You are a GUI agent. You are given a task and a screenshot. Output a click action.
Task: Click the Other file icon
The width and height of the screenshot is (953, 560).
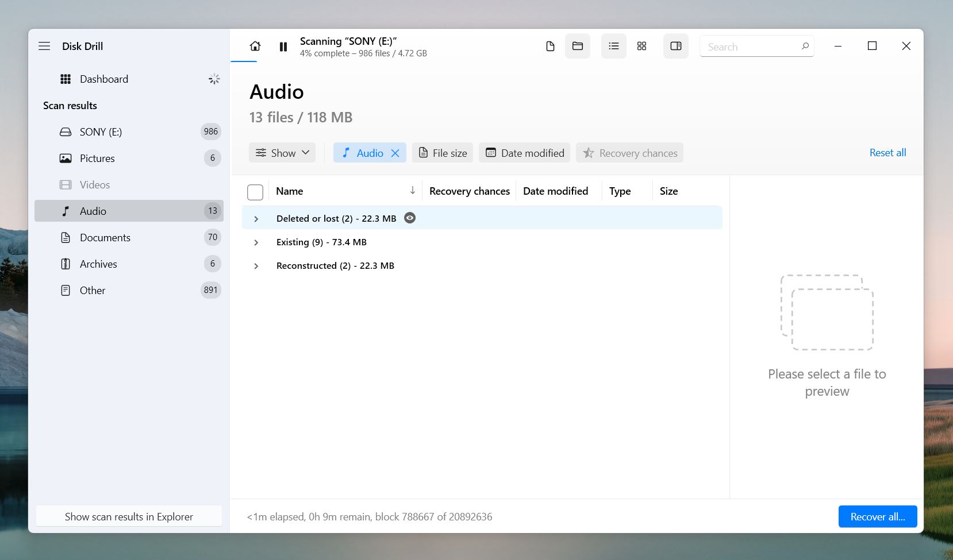point(66,290)
